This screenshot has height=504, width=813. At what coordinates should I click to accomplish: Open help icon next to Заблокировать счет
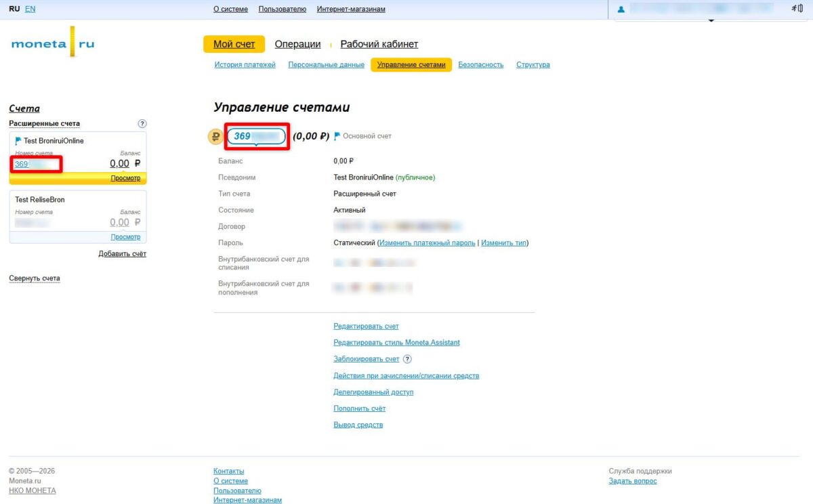tap(407, 359)
